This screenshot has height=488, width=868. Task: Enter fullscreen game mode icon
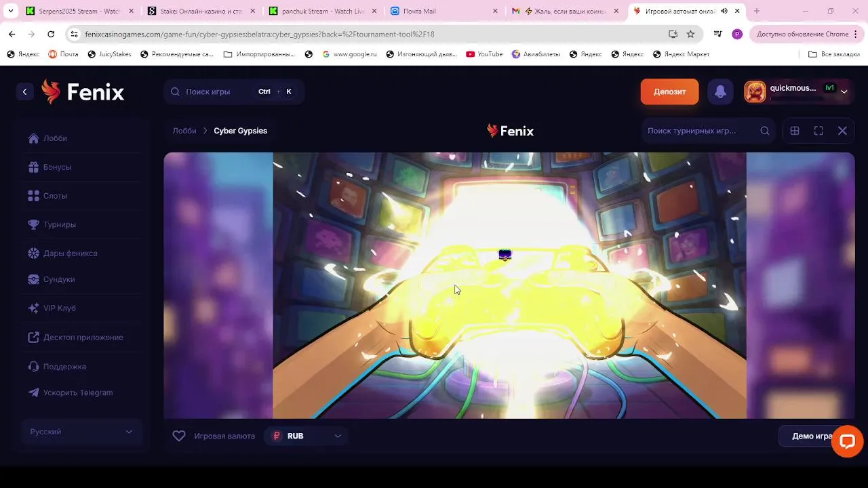click(x=818, y=131)
